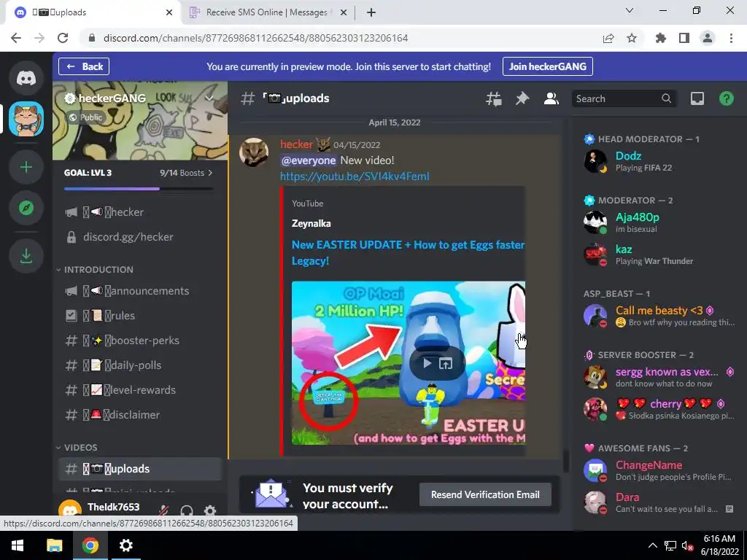Download apps via the arrow icon
747x560 pixels.
pyautogui.click(x=26, y=256)
